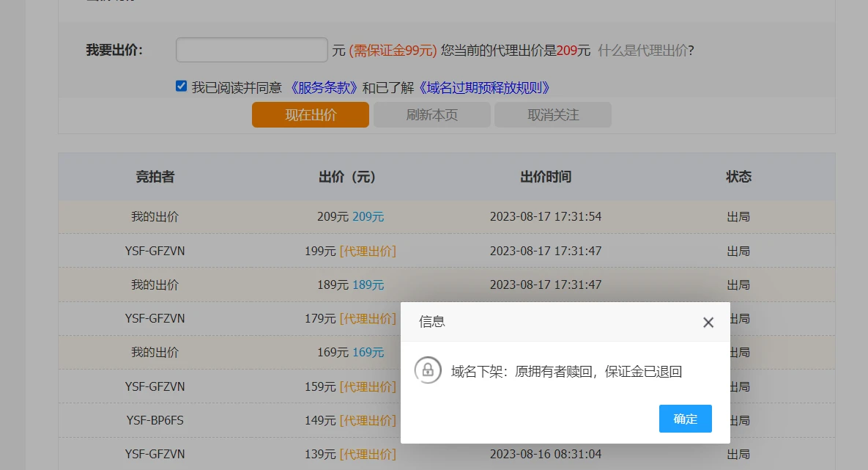The image size is (868, 470).
Task: Click [代理出价] tag in the 199元 row
Action: coord(367,251)
